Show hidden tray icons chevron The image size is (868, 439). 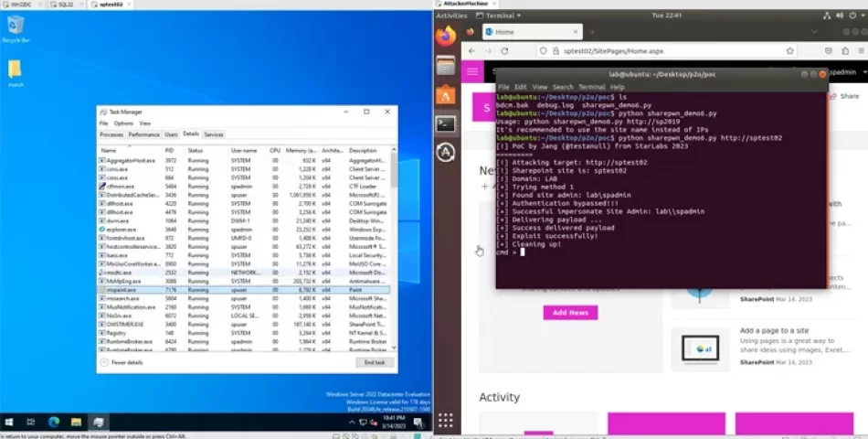pos(352,423)
